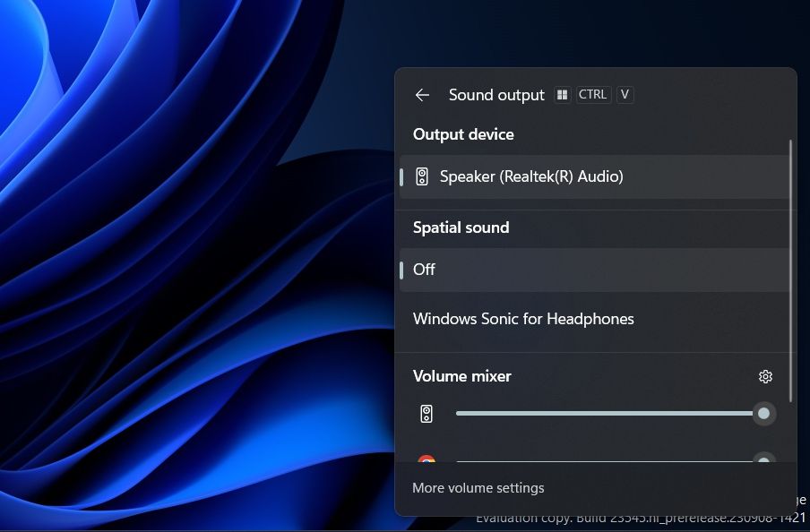Viewport: 810px width, 532px height.
Task: Click the Windows key badge in the header
Action: (562, 94)
